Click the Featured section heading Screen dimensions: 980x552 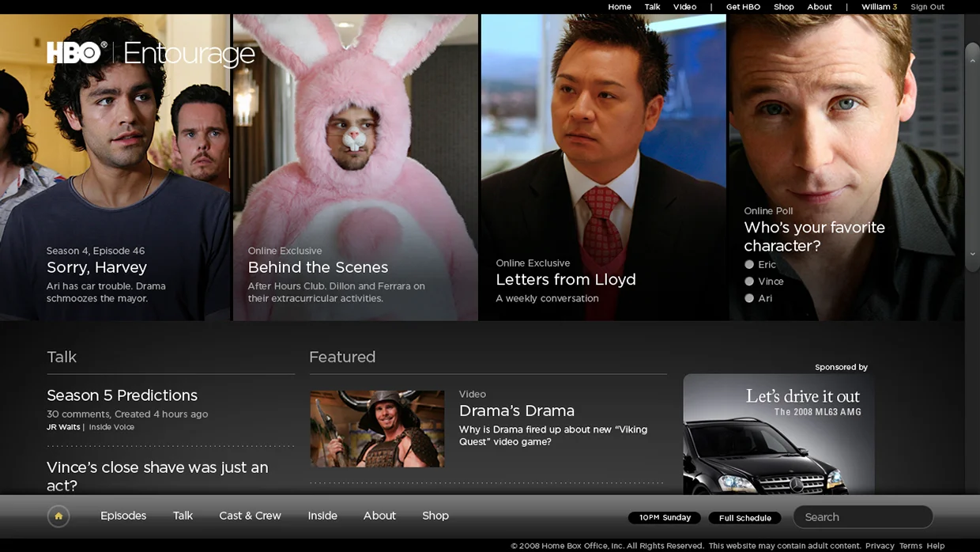342,357
